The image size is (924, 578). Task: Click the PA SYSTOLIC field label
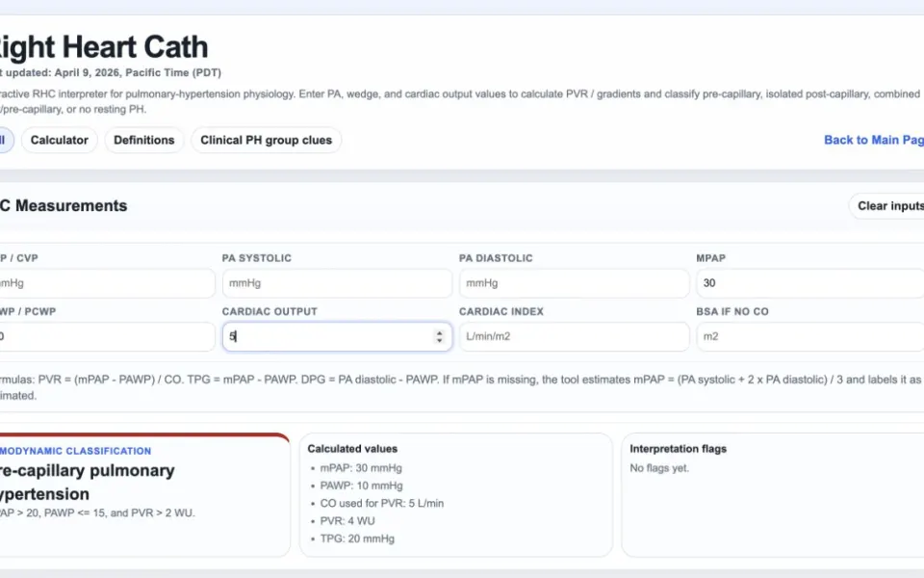(256, 258)
